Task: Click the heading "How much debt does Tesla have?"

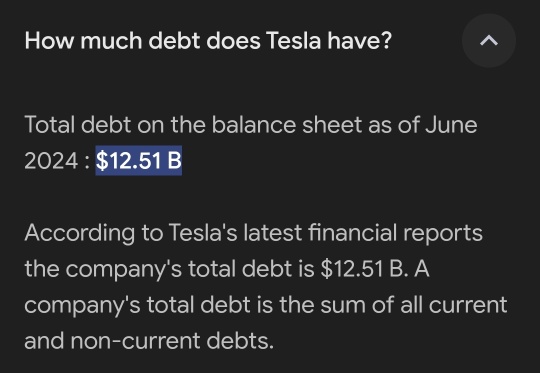Action: point(208,41)
